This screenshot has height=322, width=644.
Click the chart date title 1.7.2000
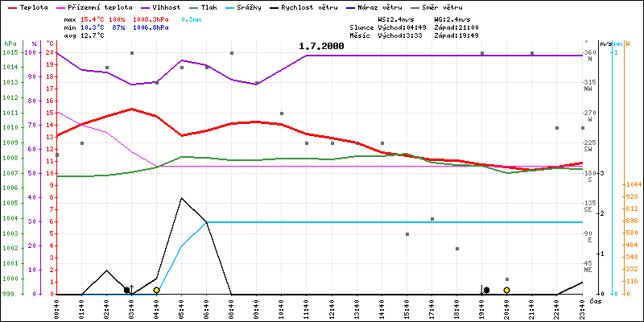click(321, 46)
